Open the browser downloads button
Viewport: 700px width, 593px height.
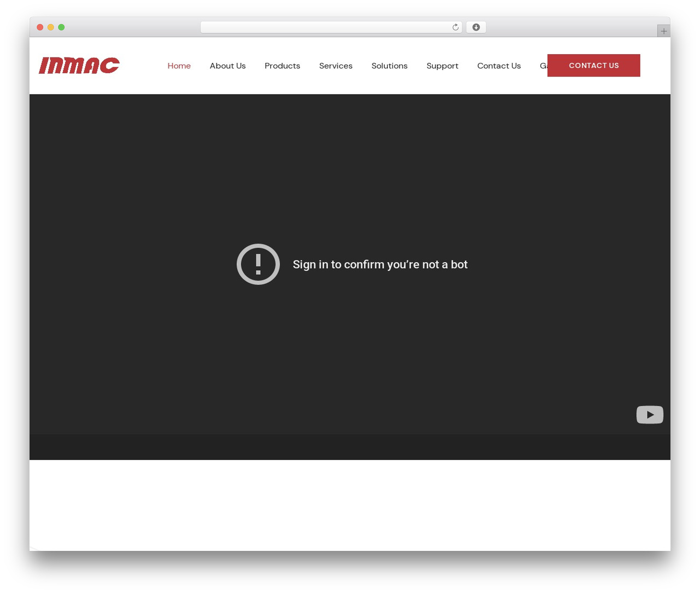pos(476,27)
